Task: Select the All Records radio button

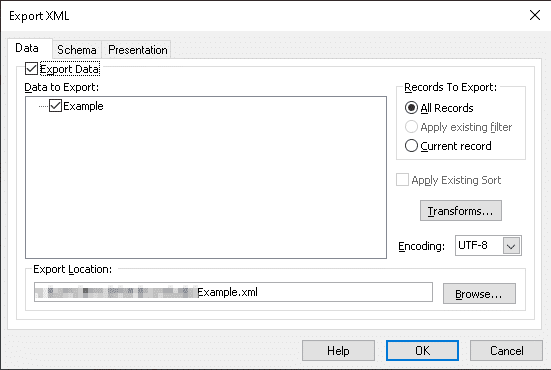Action: pyautogui.click(x=411, y=108)
